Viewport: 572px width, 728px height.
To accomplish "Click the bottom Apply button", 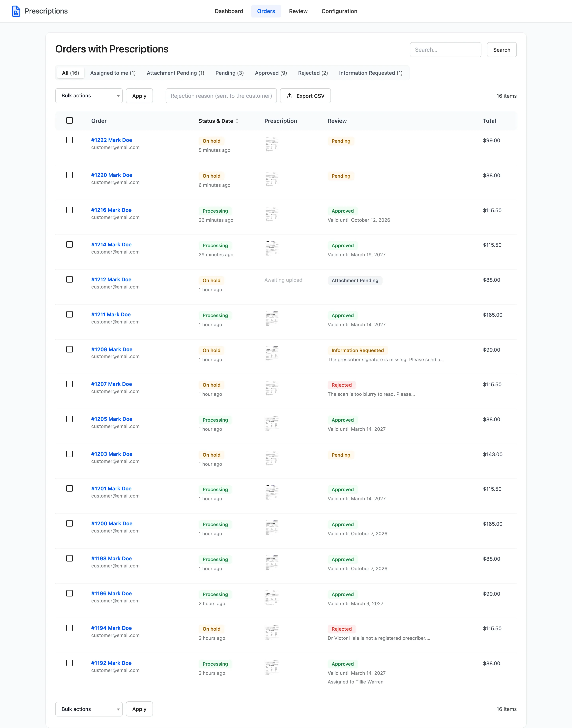I will [x=139, y=709].
